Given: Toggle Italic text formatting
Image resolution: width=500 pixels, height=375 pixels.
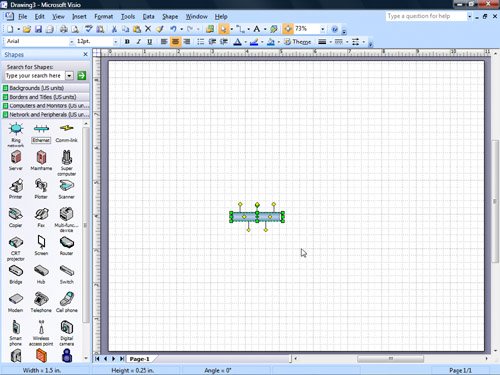Looking at the screenshot, I should tap(138, 42).
